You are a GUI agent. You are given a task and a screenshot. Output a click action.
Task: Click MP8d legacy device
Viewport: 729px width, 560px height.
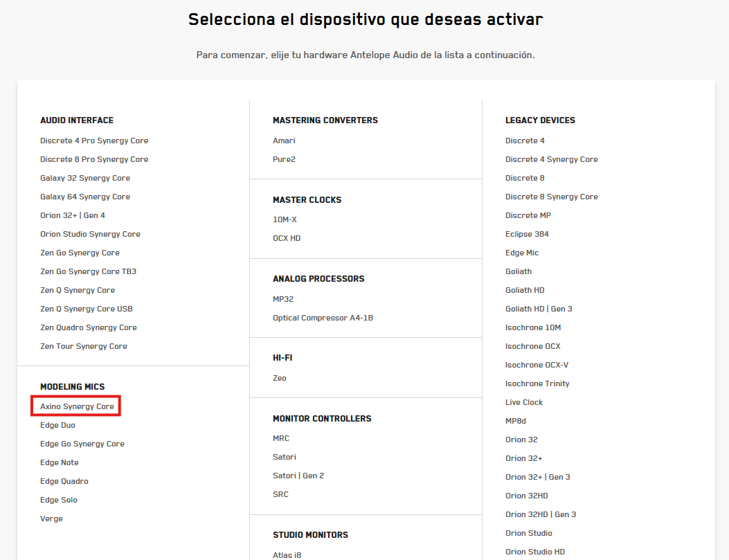(516, 421)
